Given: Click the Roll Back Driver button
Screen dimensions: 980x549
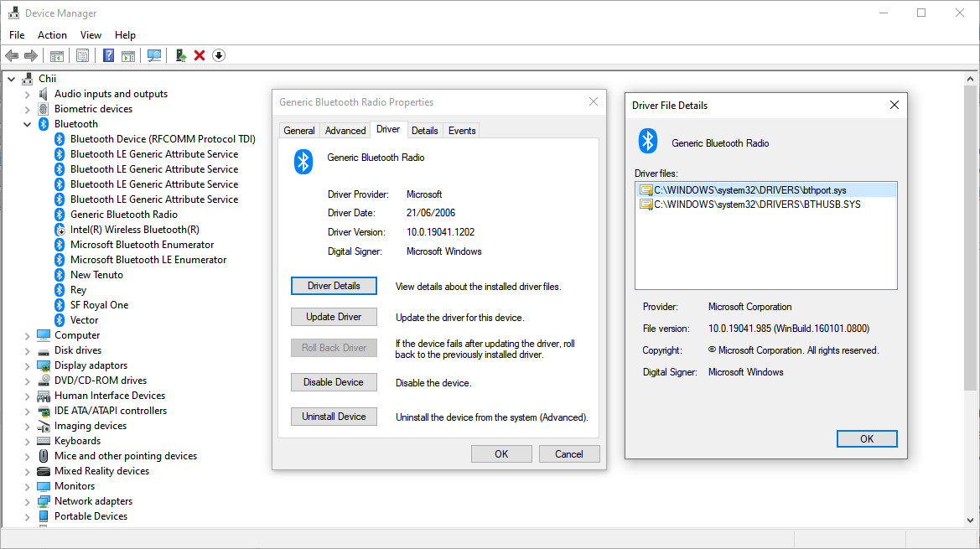Looking at the screenshot, I should [334, 347].
